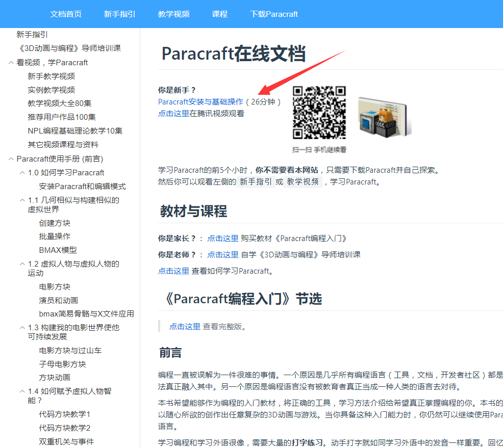Select Paracraft使用手册 (前言) tree row
Image resolution: width=503 pixels, height=448 pixels.
(x=60, y=159)
